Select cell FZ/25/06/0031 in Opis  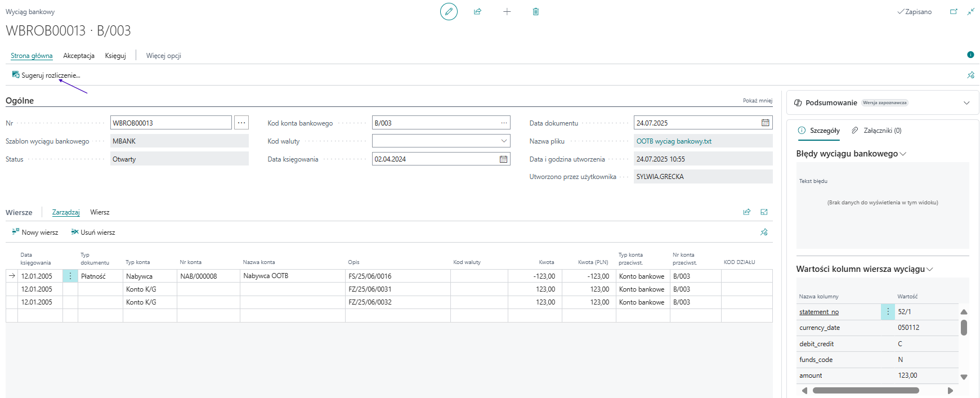[397, 289]
